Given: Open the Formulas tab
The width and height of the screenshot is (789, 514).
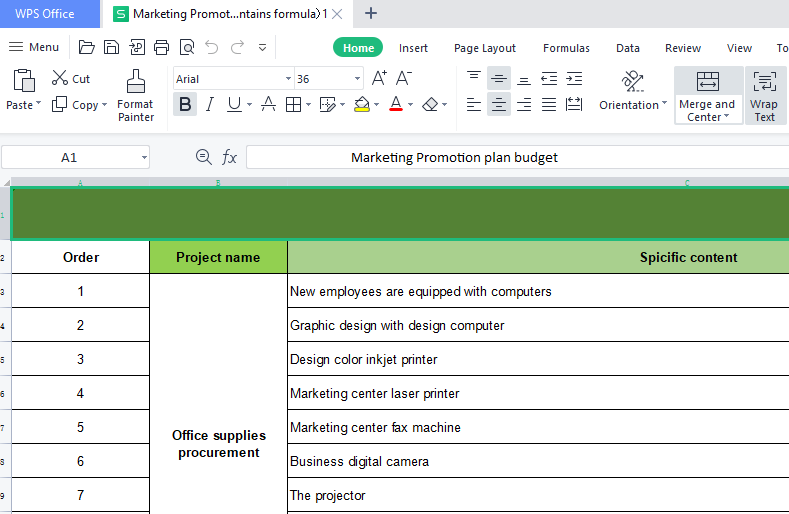Looking at the screenshot, I should (x=566, y=48).
